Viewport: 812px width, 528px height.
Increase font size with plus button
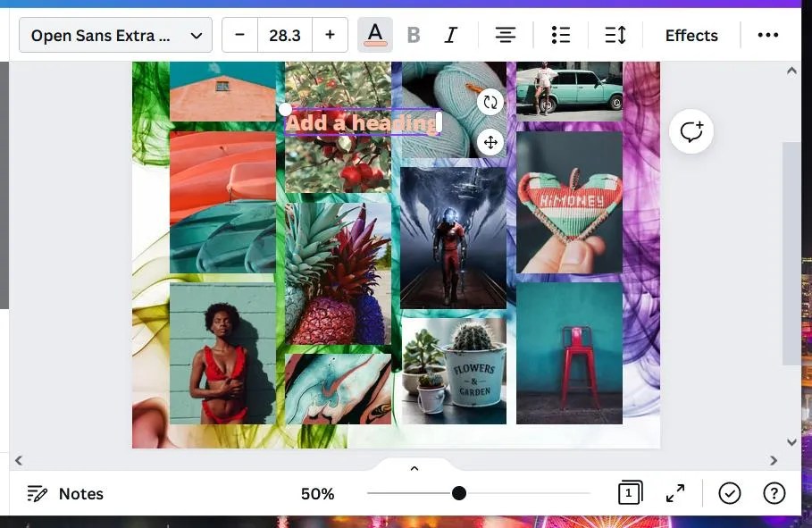330,35
